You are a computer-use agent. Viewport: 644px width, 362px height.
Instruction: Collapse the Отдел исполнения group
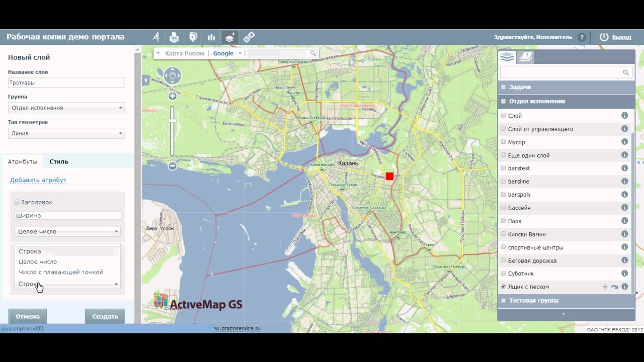(x=566, y=101)
